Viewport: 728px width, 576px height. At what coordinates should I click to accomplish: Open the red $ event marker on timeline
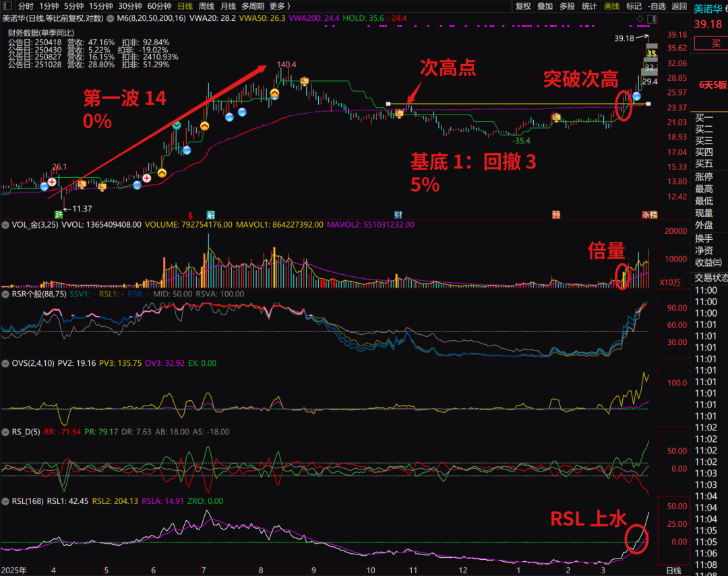[190, 216]
